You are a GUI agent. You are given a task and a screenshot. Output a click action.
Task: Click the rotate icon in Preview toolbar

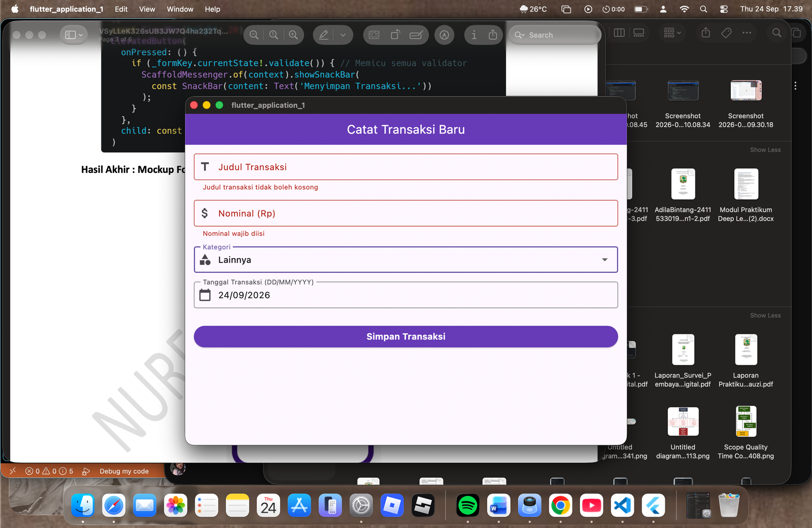(395, 35)
